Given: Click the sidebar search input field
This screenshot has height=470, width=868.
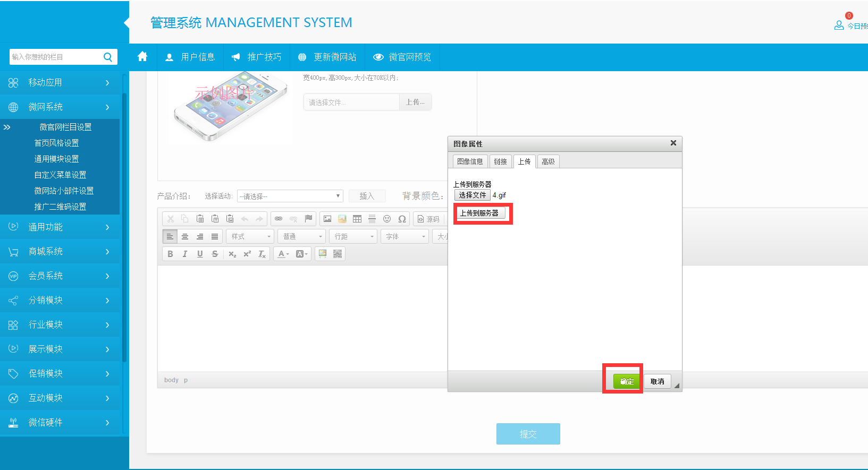Looking at the screenshot, I should tap(55, 57).
